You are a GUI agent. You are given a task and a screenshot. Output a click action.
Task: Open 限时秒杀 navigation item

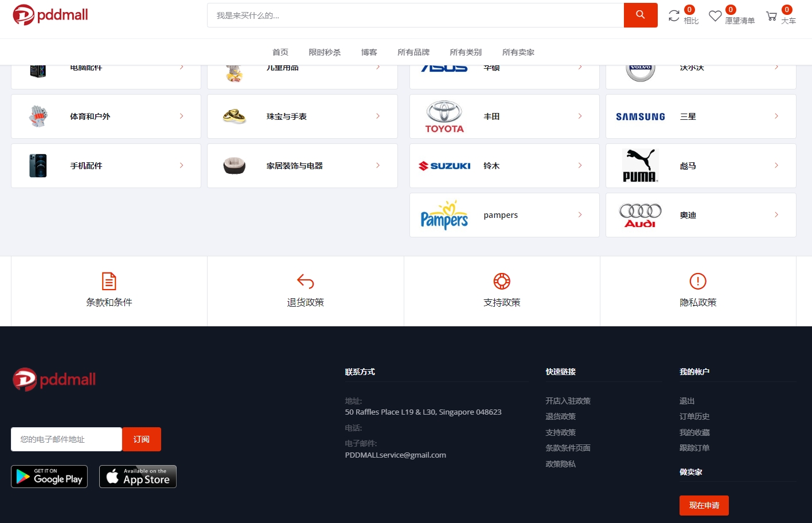325,52
